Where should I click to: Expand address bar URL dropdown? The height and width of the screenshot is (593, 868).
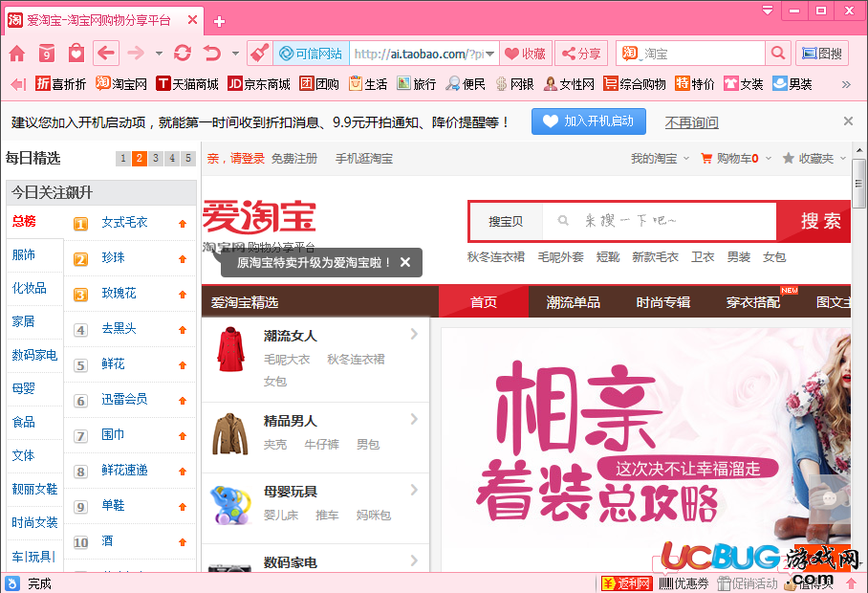click(x=490, y=54)
